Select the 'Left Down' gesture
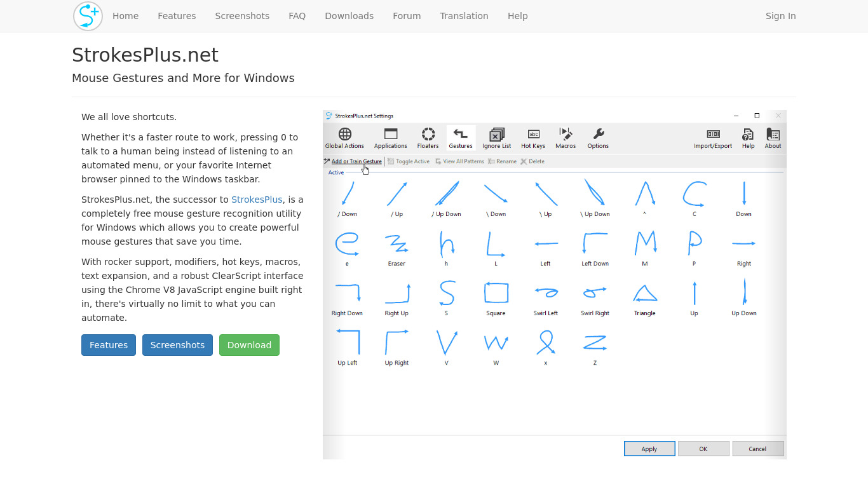 point(595,248)
